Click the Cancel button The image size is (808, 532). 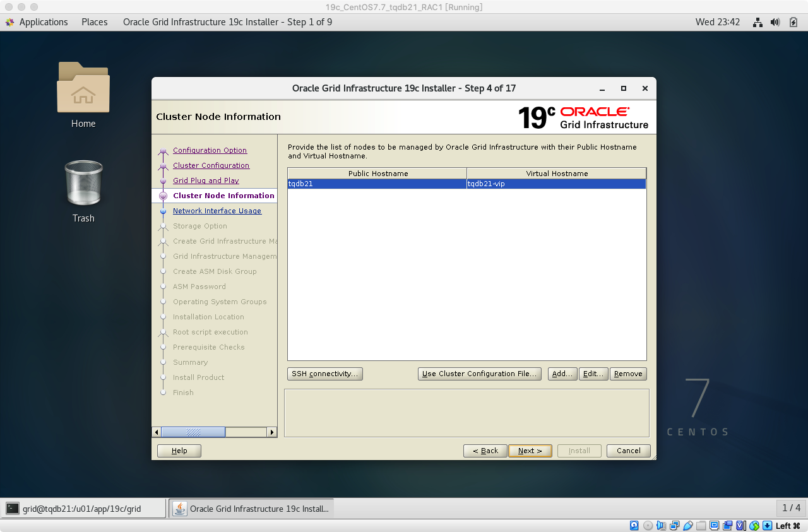point(629,451)
